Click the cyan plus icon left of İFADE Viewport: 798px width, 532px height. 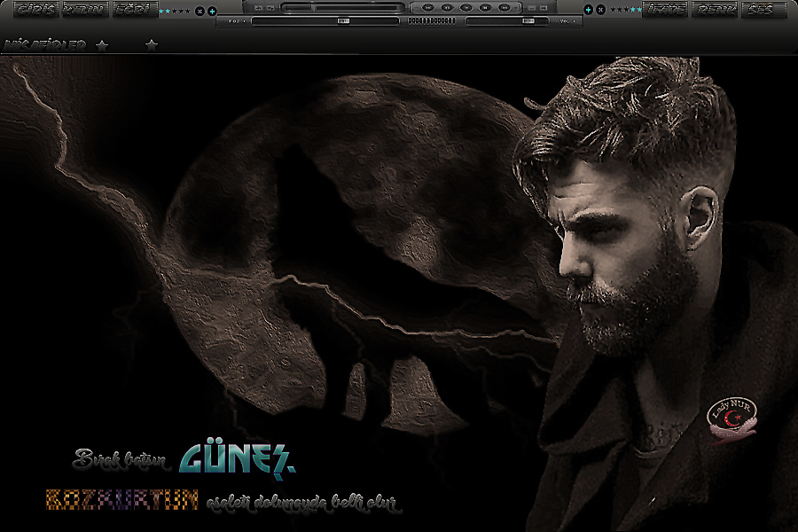(589, 10)
